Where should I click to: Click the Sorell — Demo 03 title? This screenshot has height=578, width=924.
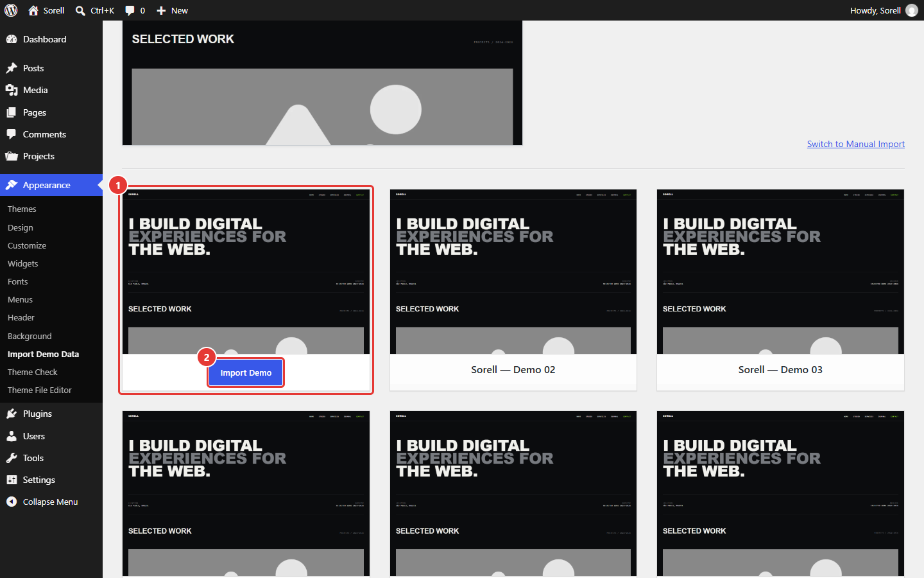pyautogui.click(x=780, y=369)
